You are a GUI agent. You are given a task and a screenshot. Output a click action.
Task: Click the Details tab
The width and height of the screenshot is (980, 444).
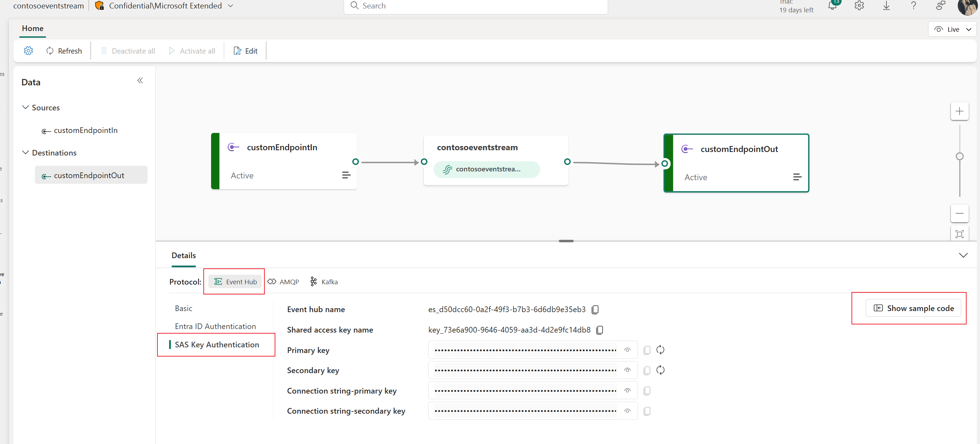[x=184, y=255]
